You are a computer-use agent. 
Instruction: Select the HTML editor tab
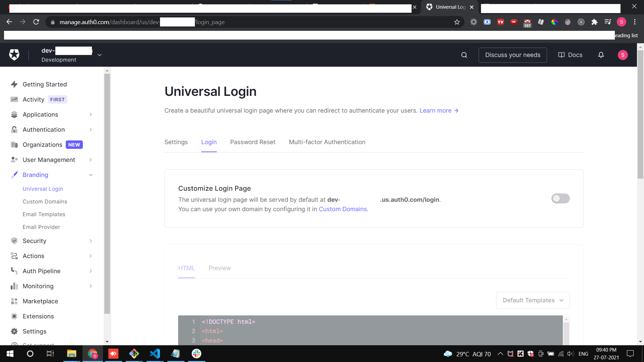click(x=186, y=268)
